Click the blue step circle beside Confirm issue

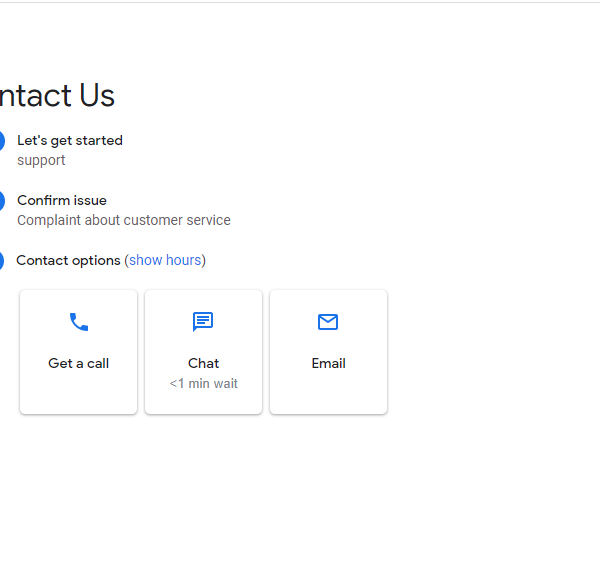click(1, 201)
